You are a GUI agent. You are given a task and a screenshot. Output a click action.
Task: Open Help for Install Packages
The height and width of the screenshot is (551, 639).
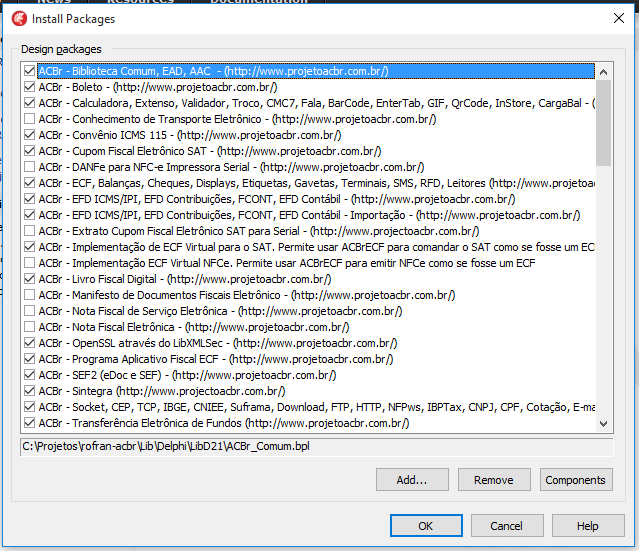click(x=588, y=526)
